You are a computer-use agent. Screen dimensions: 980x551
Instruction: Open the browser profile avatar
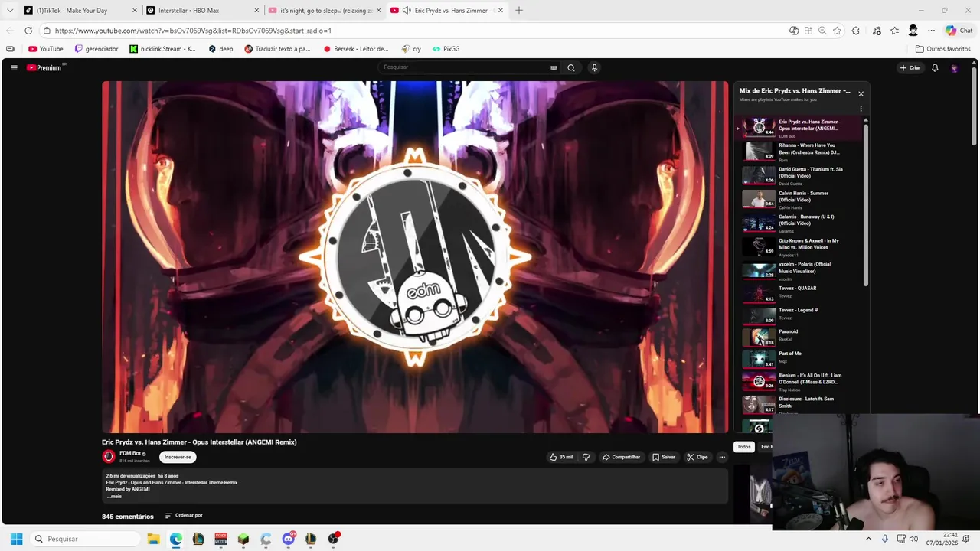[913, 31]
